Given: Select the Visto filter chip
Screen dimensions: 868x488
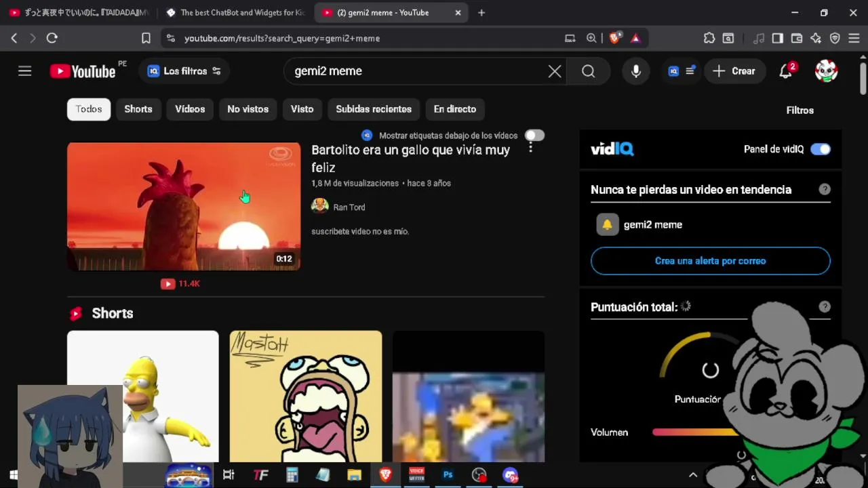Looking at the screenshot, I should [x=302, y=109].
